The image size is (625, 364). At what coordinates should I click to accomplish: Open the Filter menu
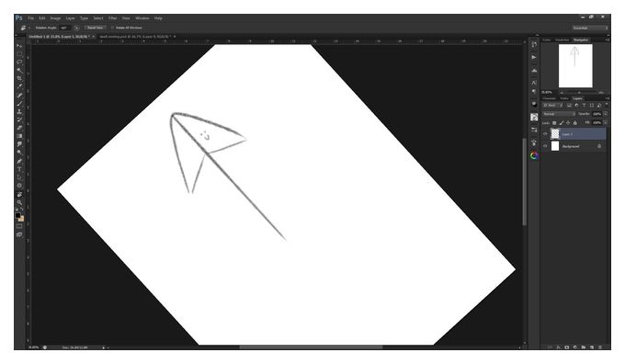coord(113,18)
